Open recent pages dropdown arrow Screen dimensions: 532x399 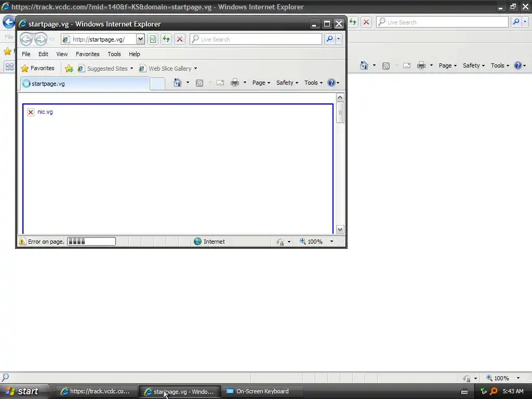[x=52, y=39]
